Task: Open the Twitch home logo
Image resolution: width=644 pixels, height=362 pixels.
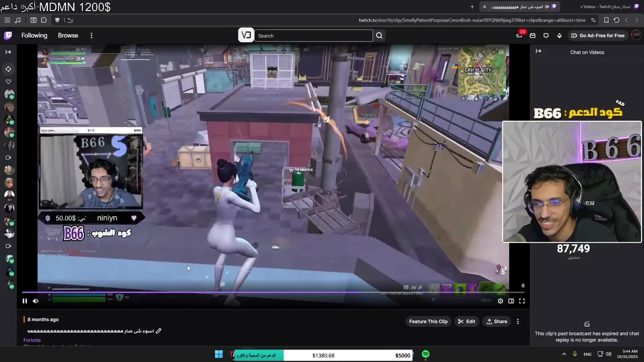Action: tap(8, 35)
